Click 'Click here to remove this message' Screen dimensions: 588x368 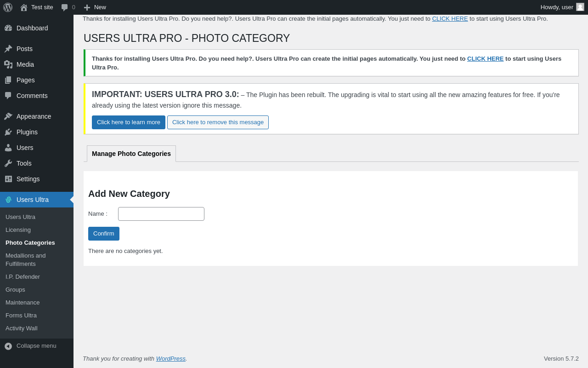tap(218, 122)
